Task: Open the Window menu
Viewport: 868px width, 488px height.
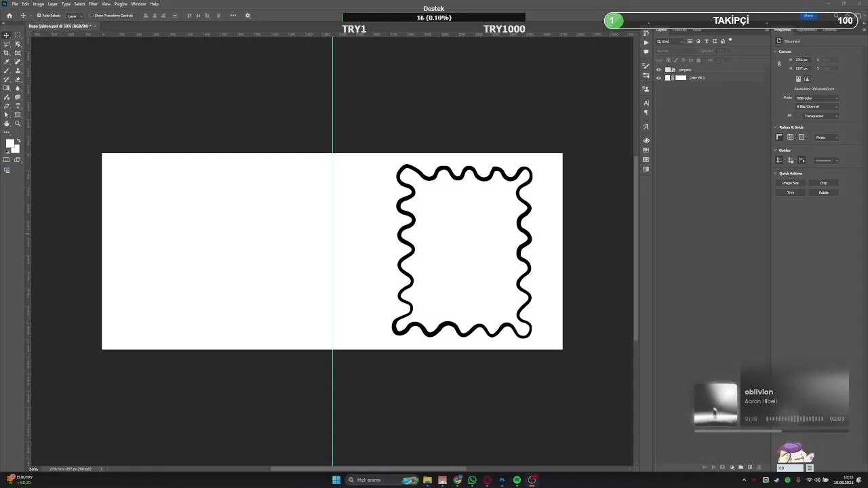Action: coord(138,4)
